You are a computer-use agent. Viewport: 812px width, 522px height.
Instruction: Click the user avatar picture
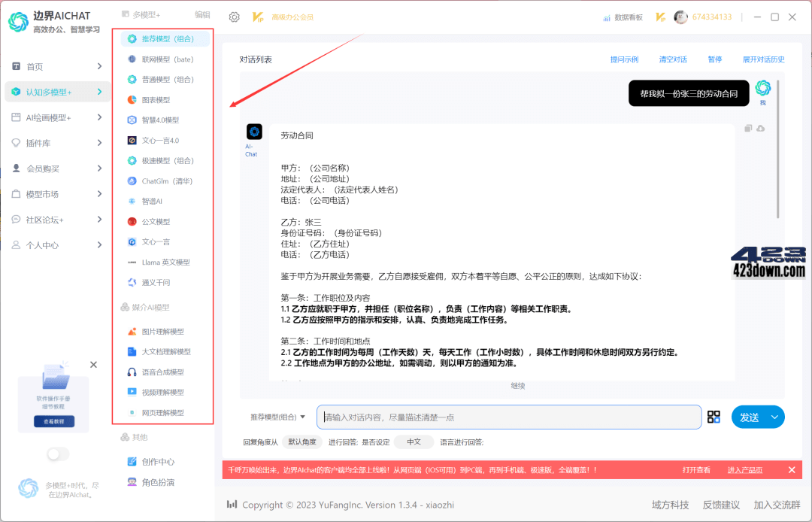click(680, 17)
